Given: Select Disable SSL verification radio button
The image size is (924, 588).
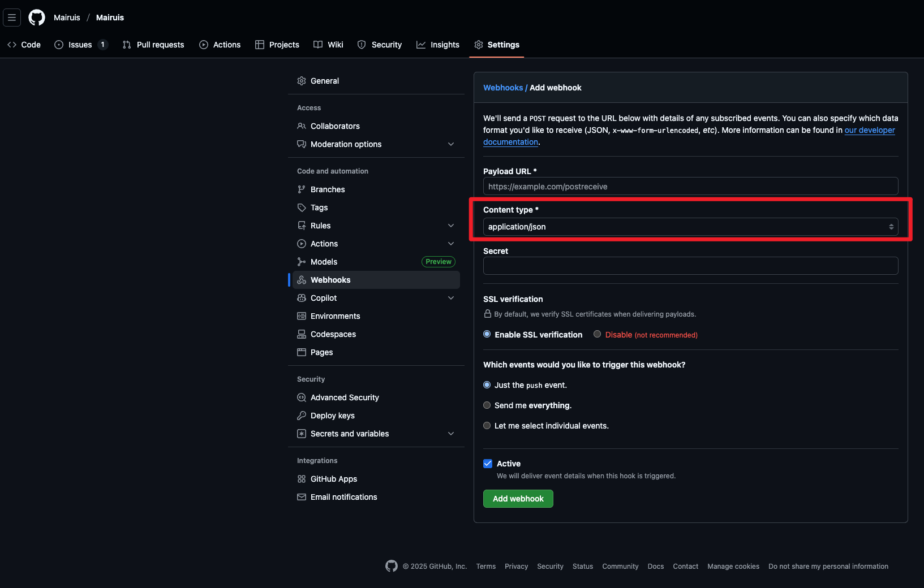Looking at the screenshot, I should click(x=597, y=334).
